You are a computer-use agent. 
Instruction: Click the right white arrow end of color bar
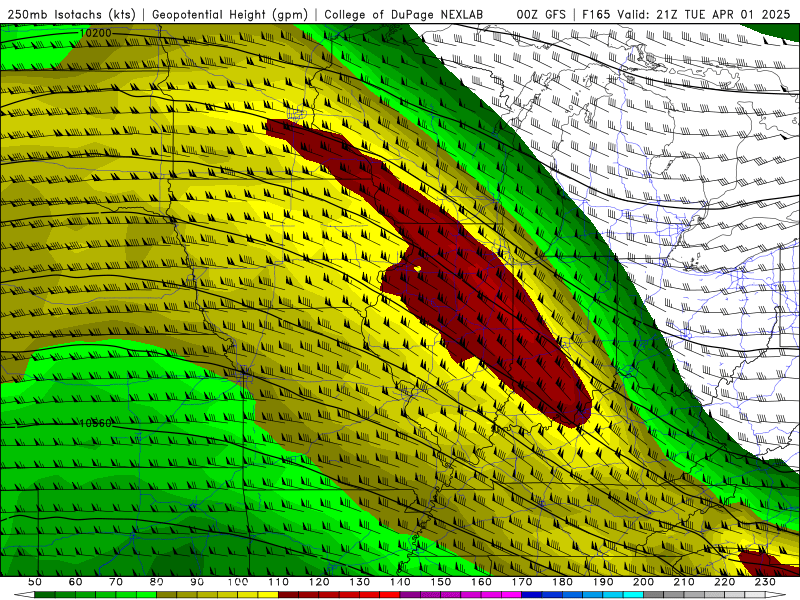pos(776,595)
